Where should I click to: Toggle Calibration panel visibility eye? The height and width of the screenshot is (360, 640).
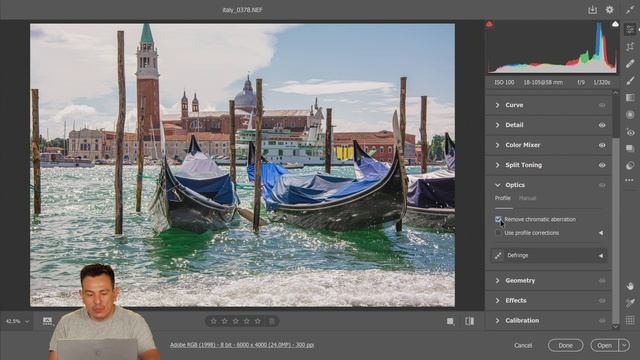click(x=602, y=321)
